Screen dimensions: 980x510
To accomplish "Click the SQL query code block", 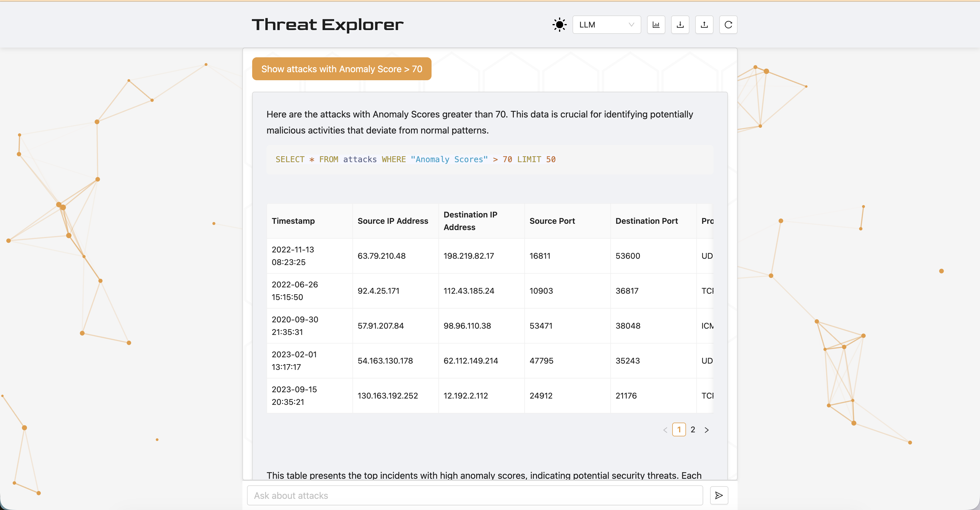I will (415, 159).
